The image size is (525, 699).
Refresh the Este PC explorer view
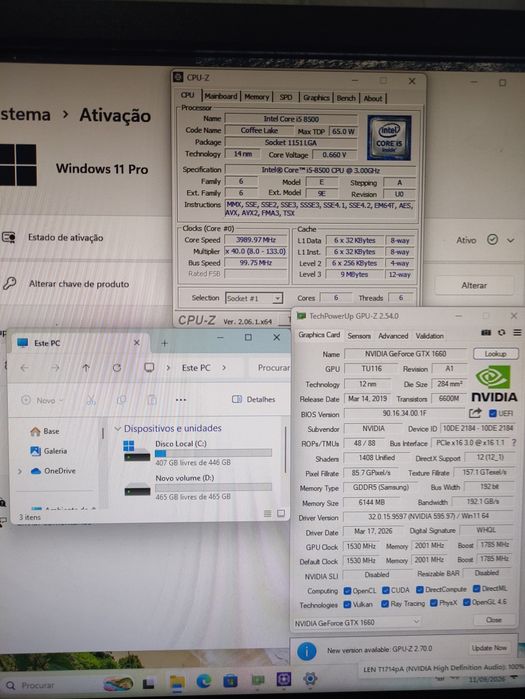click(117, 368)
